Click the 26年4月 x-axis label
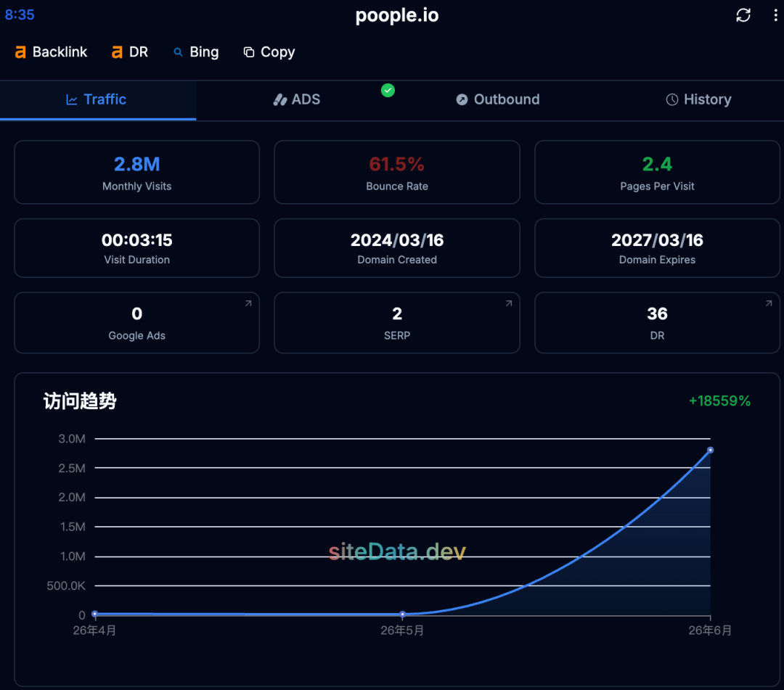 [94, 631]
